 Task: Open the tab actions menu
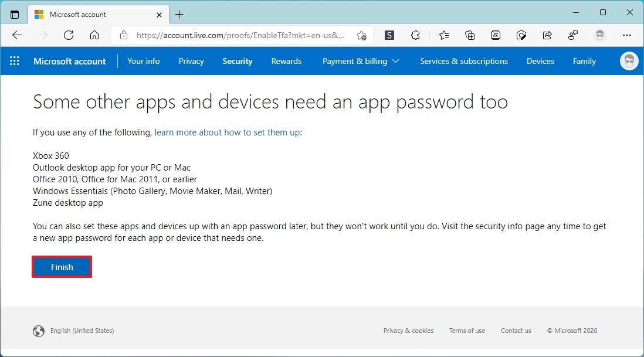click(14, 14)
